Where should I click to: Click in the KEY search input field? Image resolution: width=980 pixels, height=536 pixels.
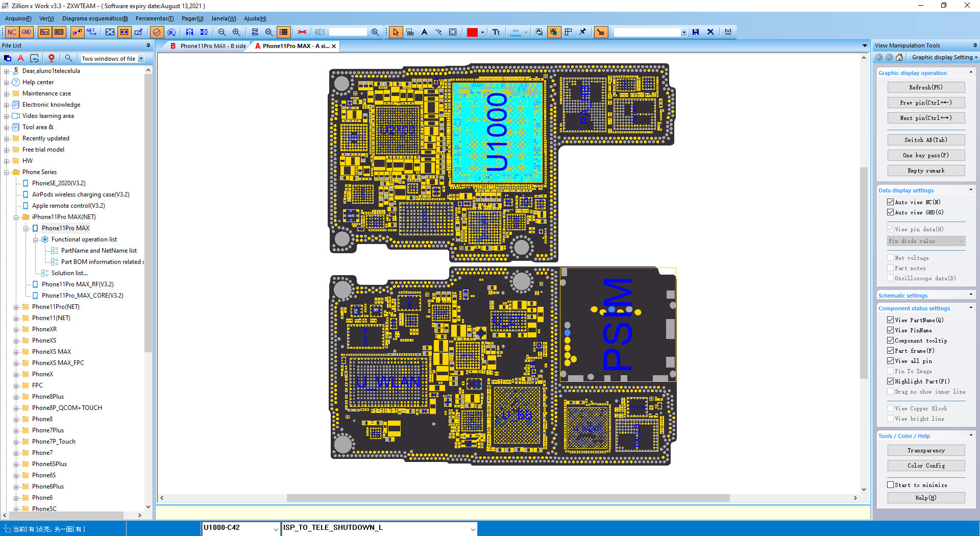coord(348,32)
